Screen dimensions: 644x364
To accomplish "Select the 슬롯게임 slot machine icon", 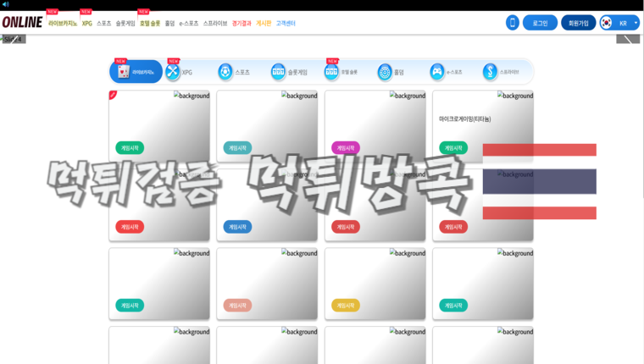I will pyautogui.click(x=279, y=72).
